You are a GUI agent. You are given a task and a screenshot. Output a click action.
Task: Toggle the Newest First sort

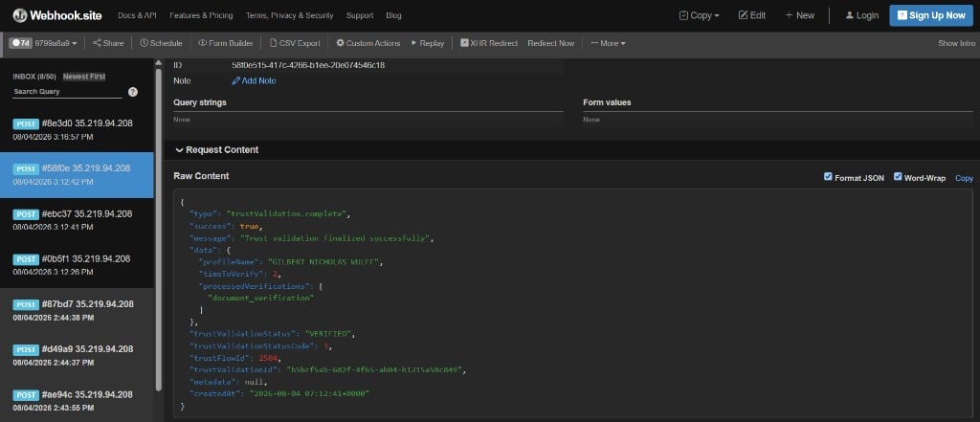pyautogui.click(x=84, y=77)
